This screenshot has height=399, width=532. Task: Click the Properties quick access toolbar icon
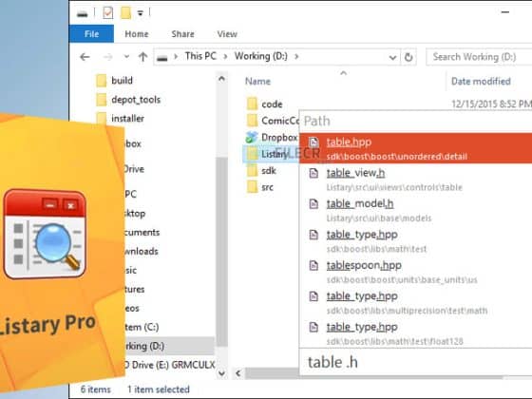pos(108,13)
